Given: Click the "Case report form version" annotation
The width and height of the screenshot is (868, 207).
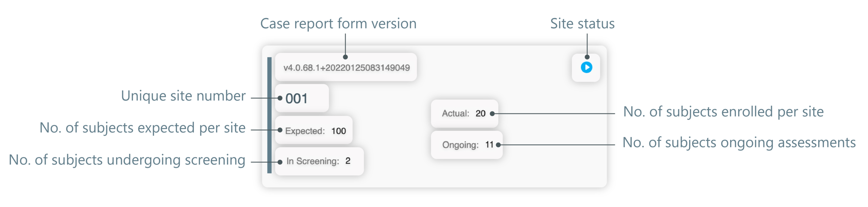Looking at the screenshot, I should tap(338, 24).
